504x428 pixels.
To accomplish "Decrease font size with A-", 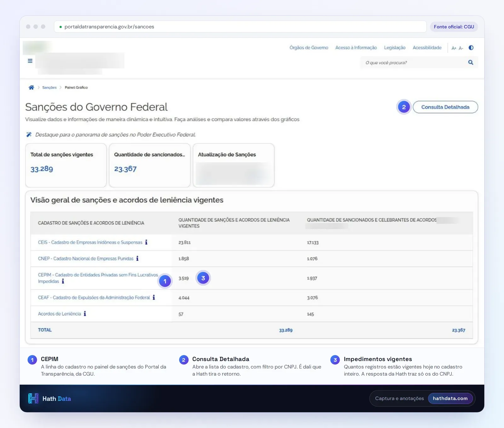I will coord(461,48).
